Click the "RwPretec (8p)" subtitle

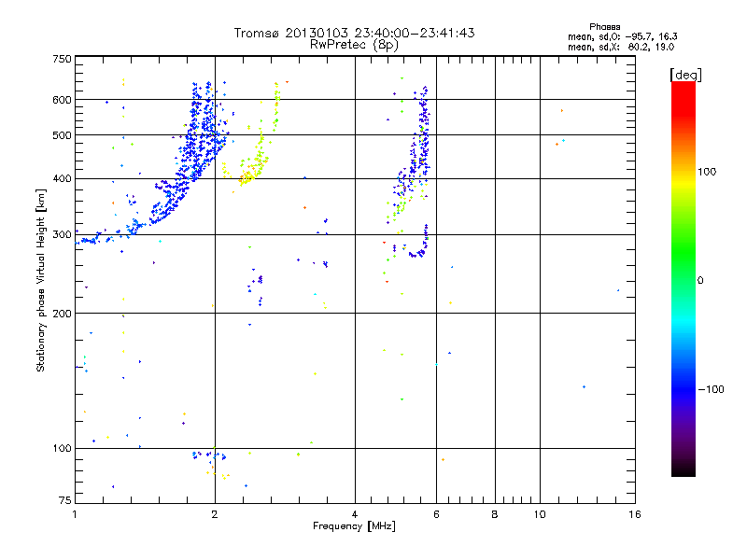pos(354,45)
